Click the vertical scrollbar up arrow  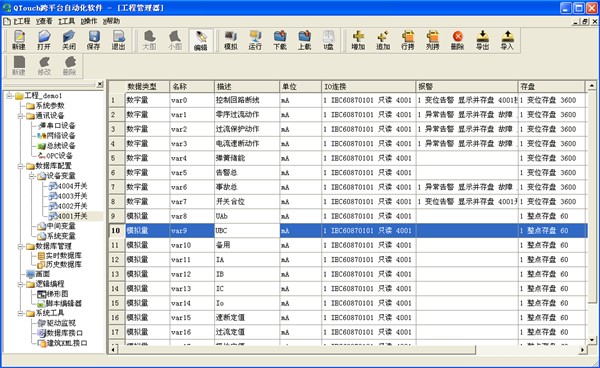(x=592, y=86)
